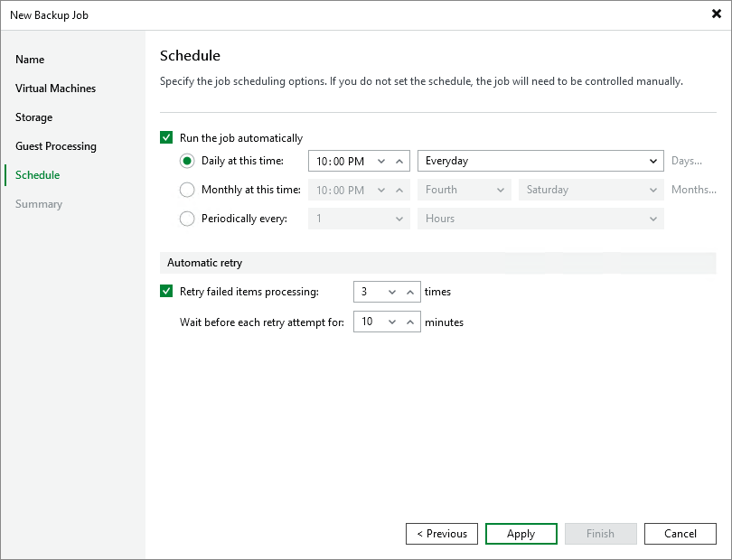Increase the daily time with the up arrow

click(400, 161)
